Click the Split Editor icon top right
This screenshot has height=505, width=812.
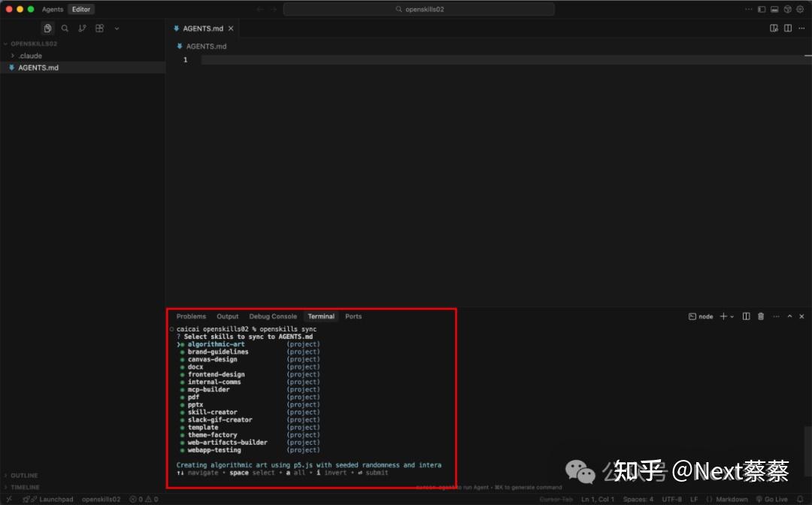tap(786, 28)
